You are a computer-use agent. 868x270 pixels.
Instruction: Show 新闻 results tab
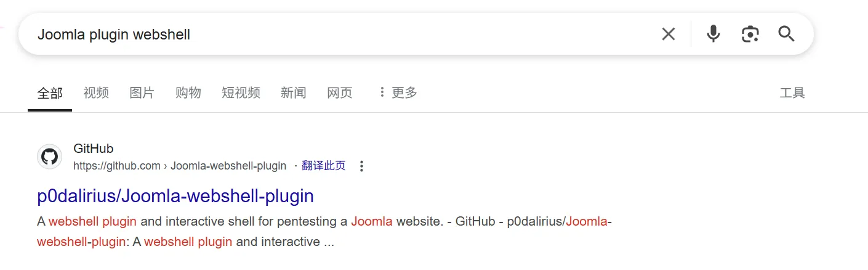pos(294,93)
